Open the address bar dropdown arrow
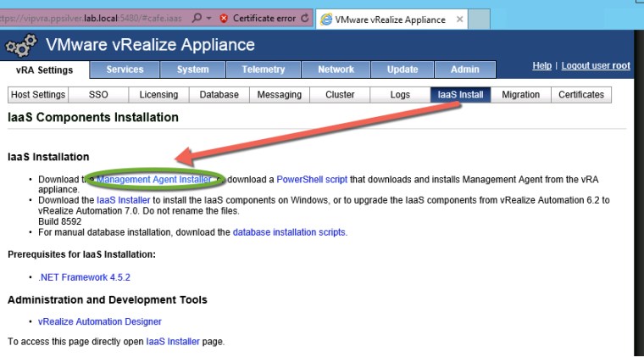This screenshot has height=357, width=644. point(208,19)
